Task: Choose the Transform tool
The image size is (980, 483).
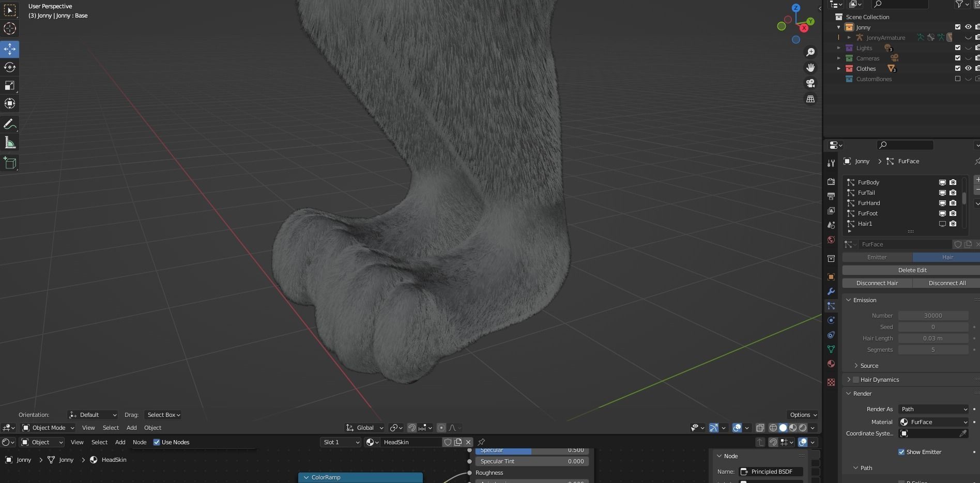Action: [10, 103]
